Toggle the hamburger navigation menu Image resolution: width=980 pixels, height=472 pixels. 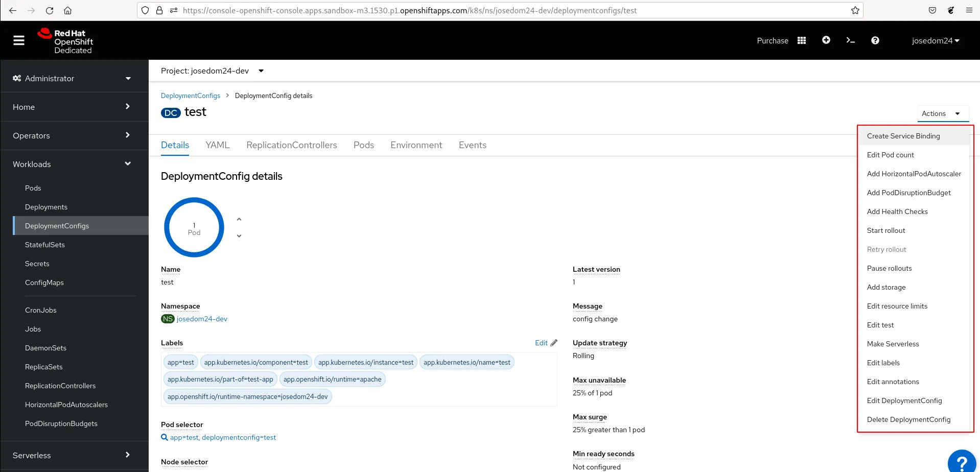click(19, 40)
